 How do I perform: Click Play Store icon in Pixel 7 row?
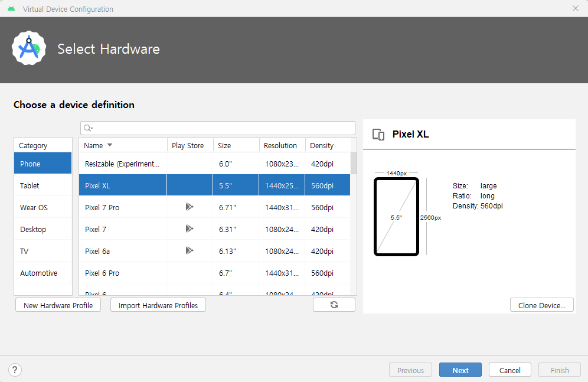(x=190, y=228)
